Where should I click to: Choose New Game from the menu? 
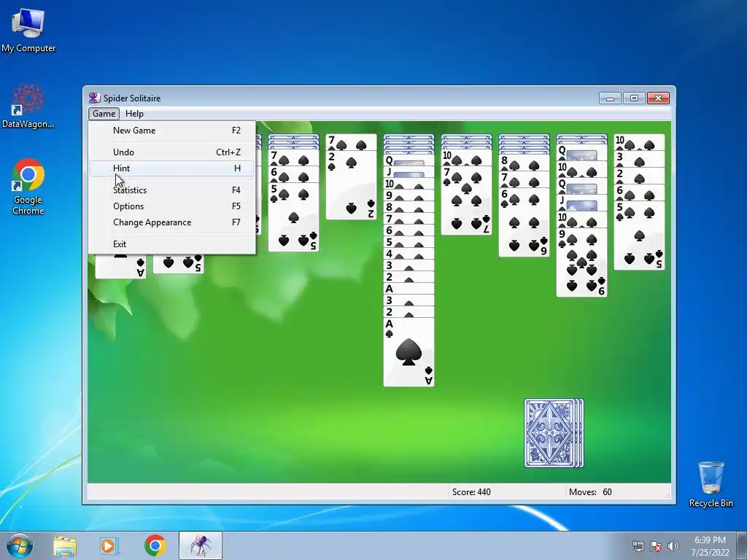(171, 131)
